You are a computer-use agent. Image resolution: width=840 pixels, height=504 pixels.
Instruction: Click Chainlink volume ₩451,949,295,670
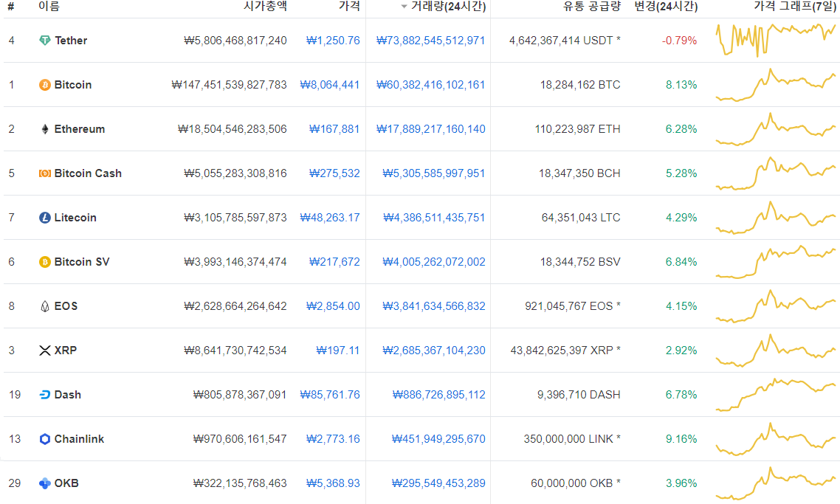pyautogui.click(x=438, y=439)
